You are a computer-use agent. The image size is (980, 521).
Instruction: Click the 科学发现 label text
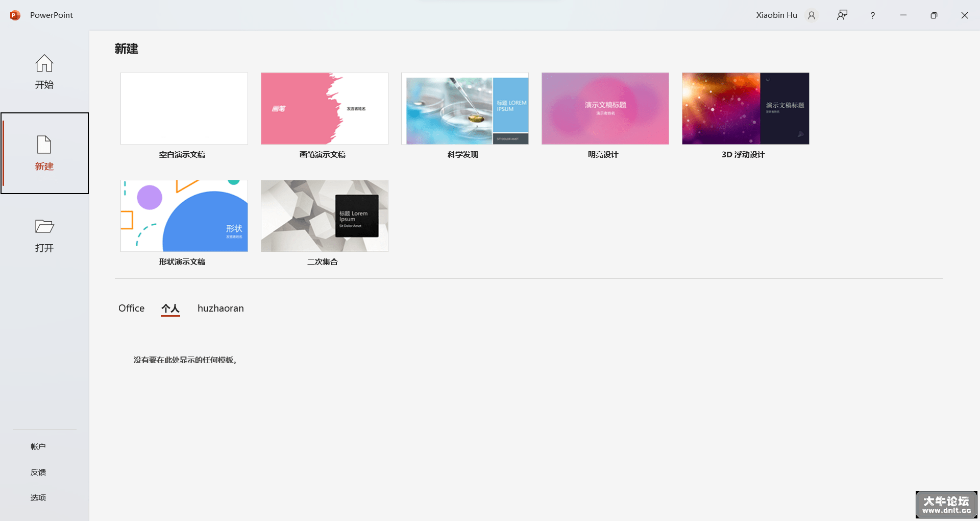pyautogui.click(x=463, y=155)
